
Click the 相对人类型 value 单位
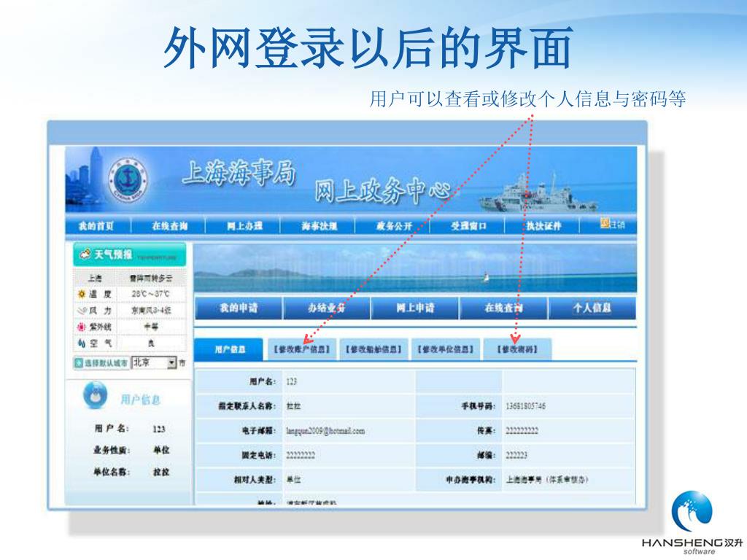293,480
